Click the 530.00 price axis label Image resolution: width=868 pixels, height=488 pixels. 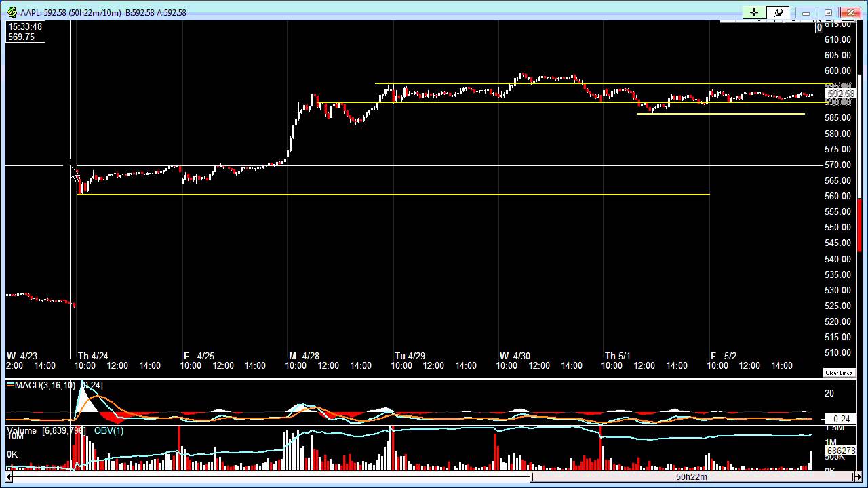click(837, 290)
